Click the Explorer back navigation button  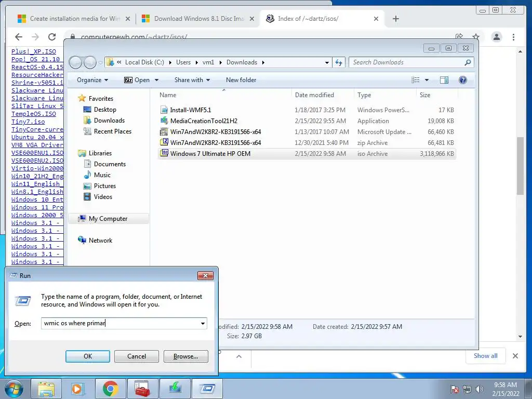click(75, 62)
